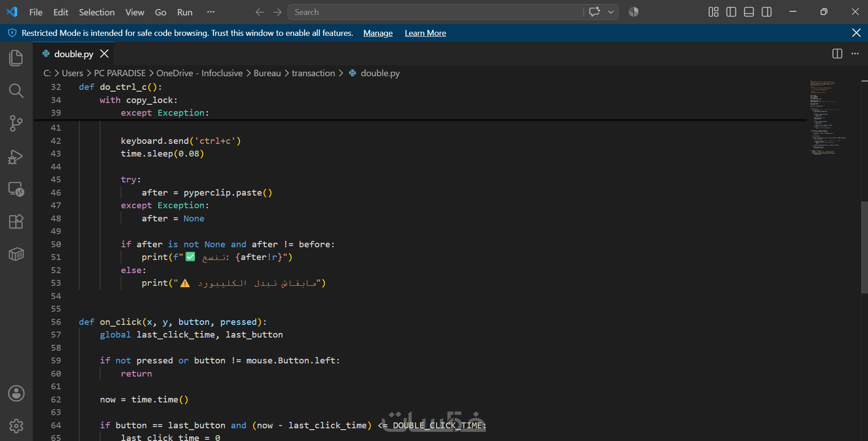Open the Accounts menu icon
Image resolution: width=868 pixels, height=441 pixels.
point(16,393)
